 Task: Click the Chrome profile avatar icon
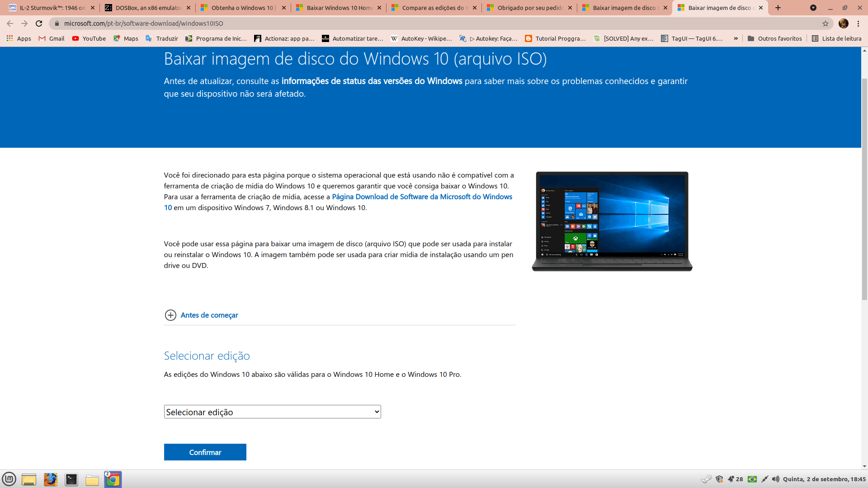[843, 23]
